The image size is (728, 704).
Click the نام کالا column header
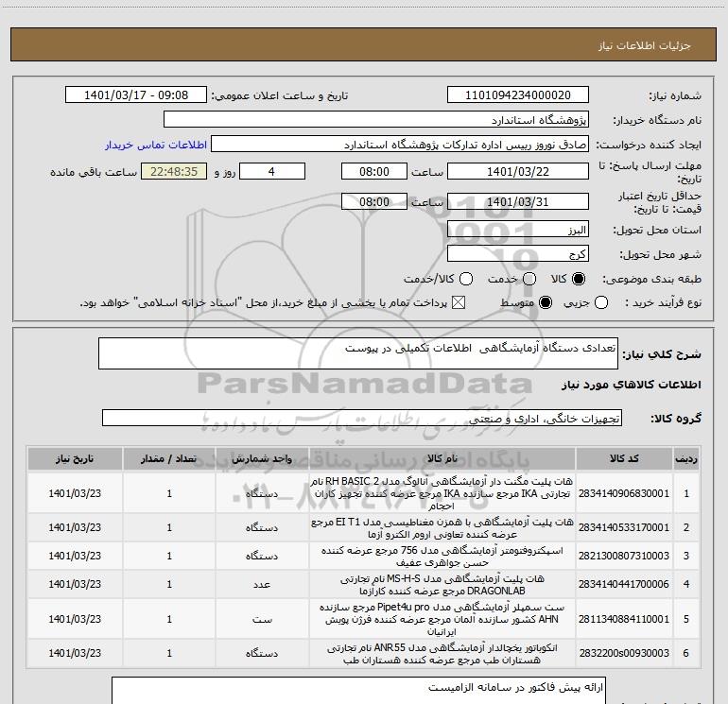tap(442, 459)
